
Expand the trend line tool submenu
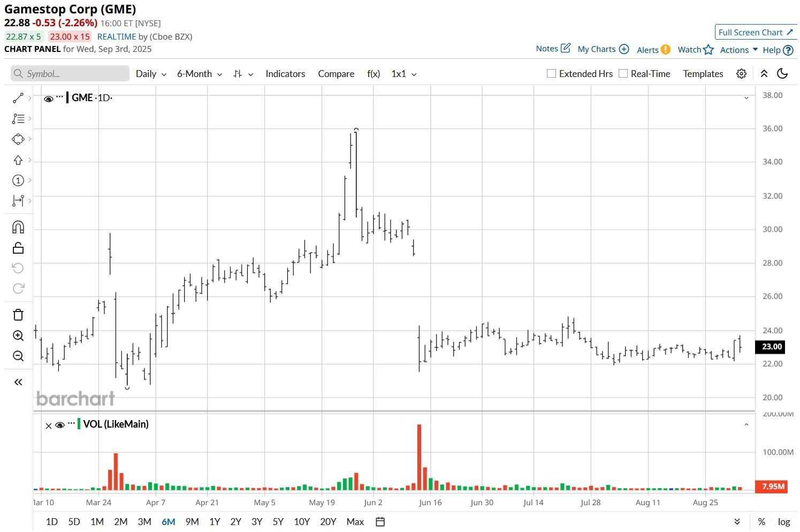coord(30,98)
